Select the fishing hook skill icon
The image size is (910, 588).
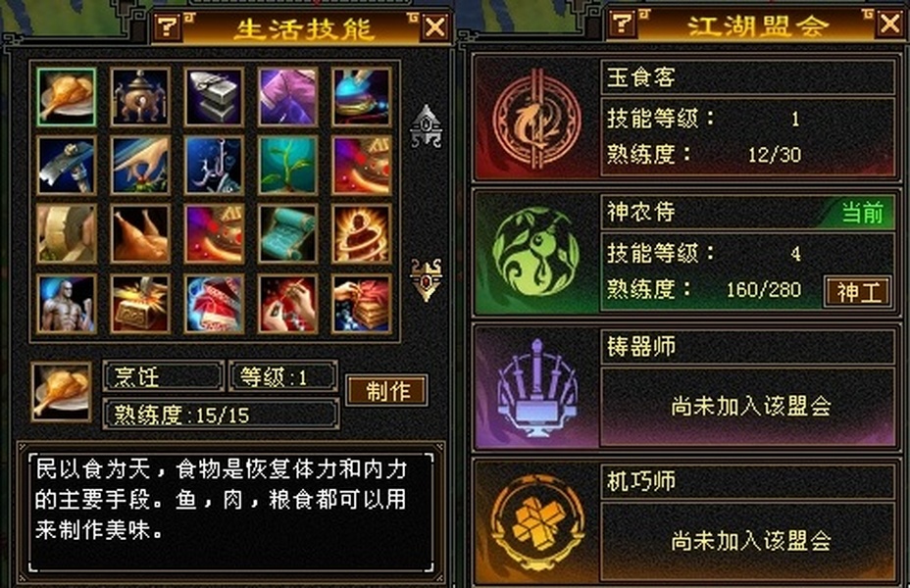coord(214,166)
